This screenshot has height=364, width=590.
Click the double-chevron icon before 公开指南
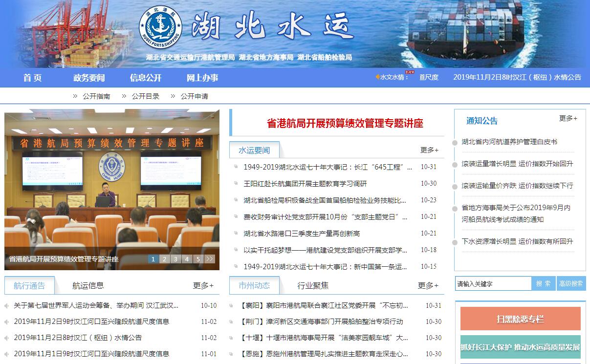[x=75, y=96]
